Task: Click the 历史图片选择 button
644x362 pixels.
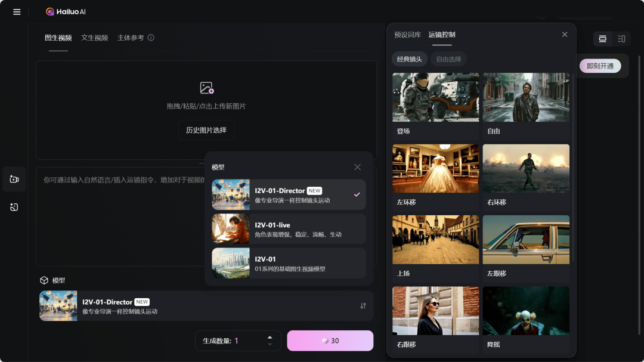Action: pos(206,130)
